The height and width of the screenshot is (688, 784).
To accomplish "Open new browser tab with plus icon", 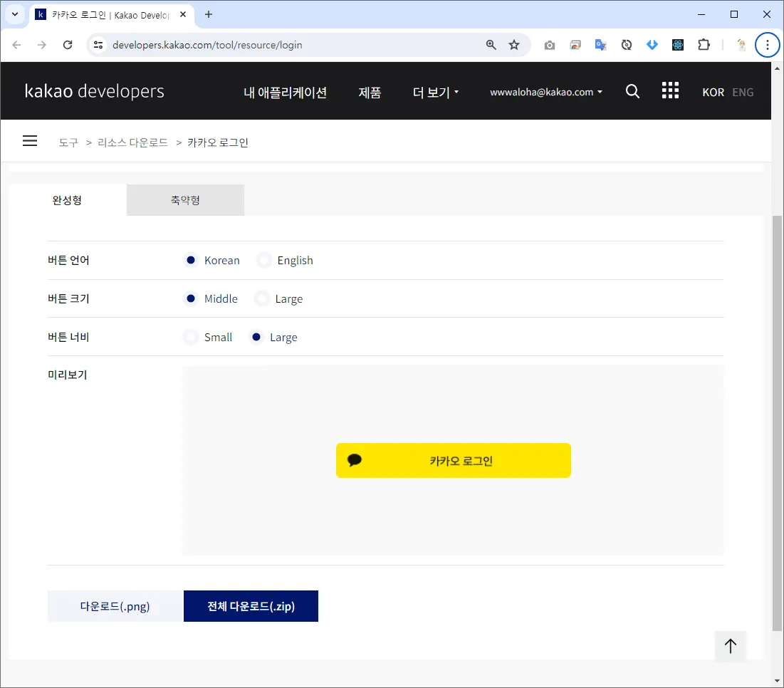I will pyautogui.click(x=209, y=14).
